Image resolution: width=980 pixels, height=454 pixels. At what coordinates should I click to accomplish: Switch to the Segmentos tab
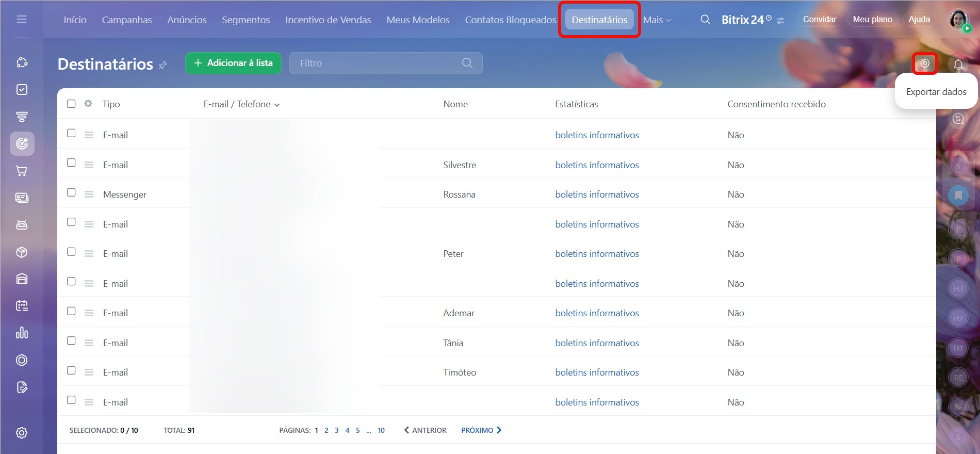point(246,20)
